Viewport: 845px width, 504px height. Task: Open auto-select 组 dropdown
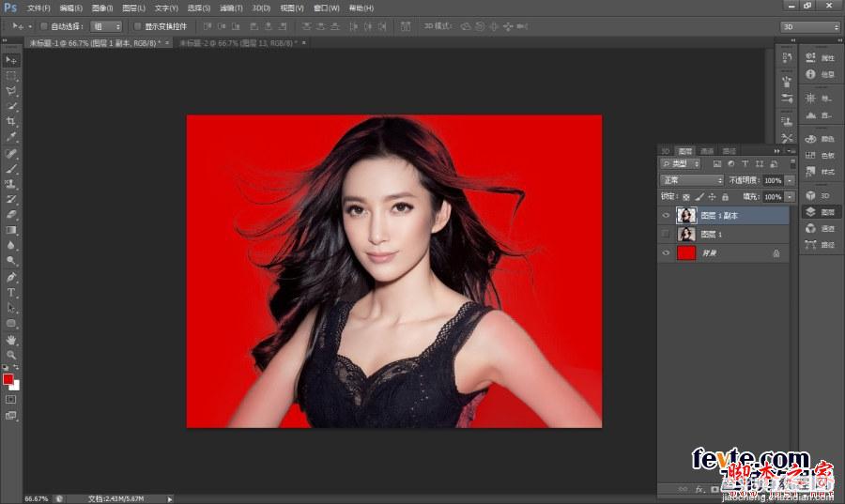click(x=105, y=26)
